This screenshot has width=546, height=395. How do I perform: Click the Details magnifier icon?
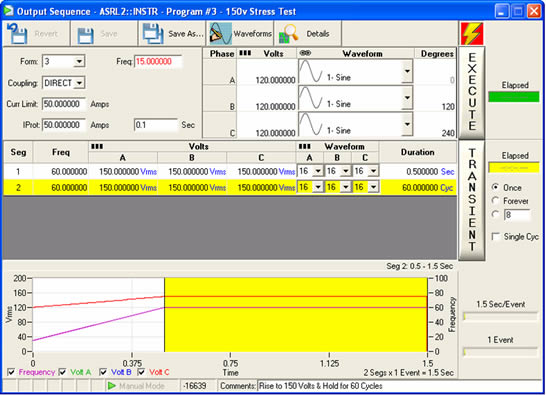coord(289,34)
